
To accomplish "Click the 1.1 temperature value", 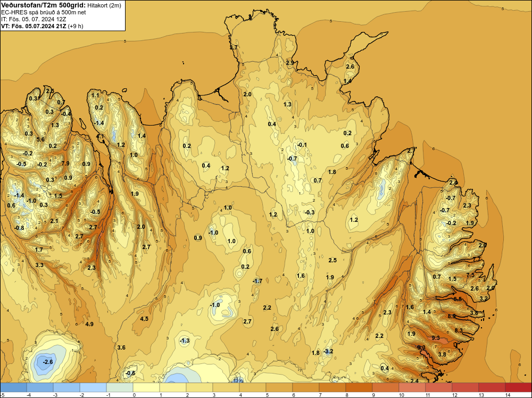I will (95, 95).
